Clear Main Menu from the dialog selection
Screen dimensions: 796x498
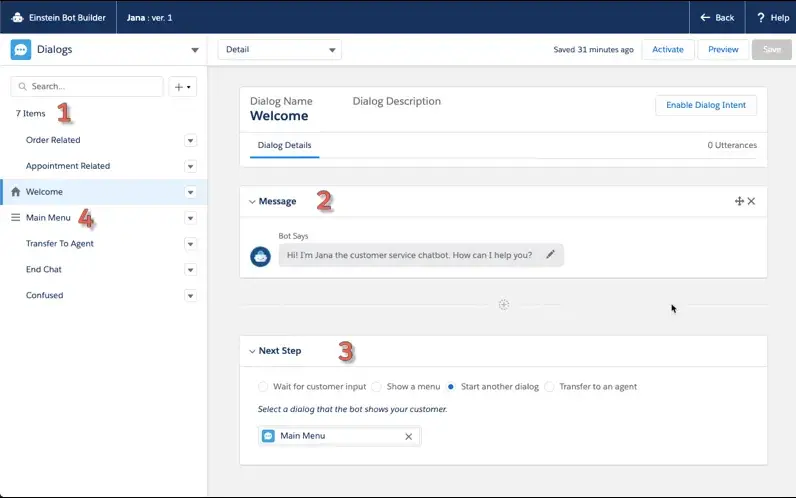[408, 436]
